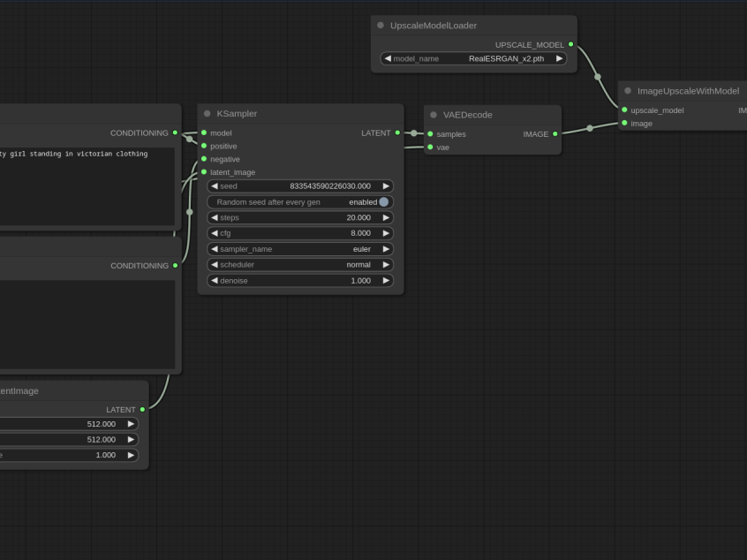Select previous model_name with the left arrow
Screen dimensions: 747x560
coord(388,58)
